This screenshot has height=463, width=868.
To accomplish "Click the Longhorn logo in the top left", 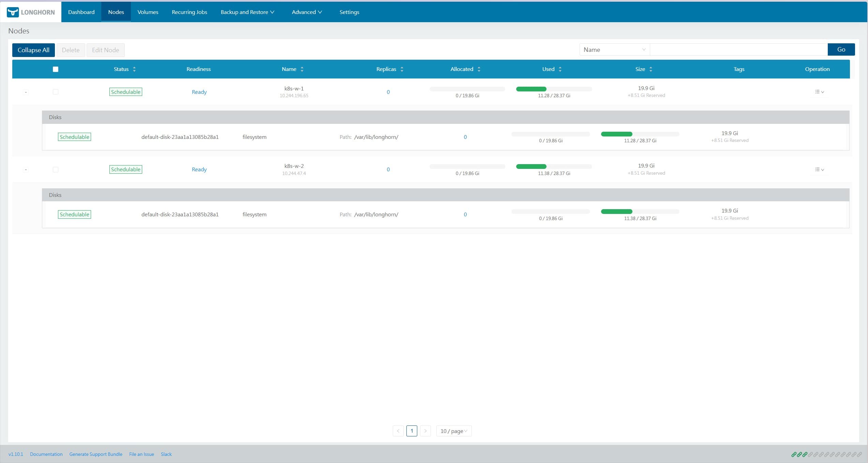I will (30, 12).
